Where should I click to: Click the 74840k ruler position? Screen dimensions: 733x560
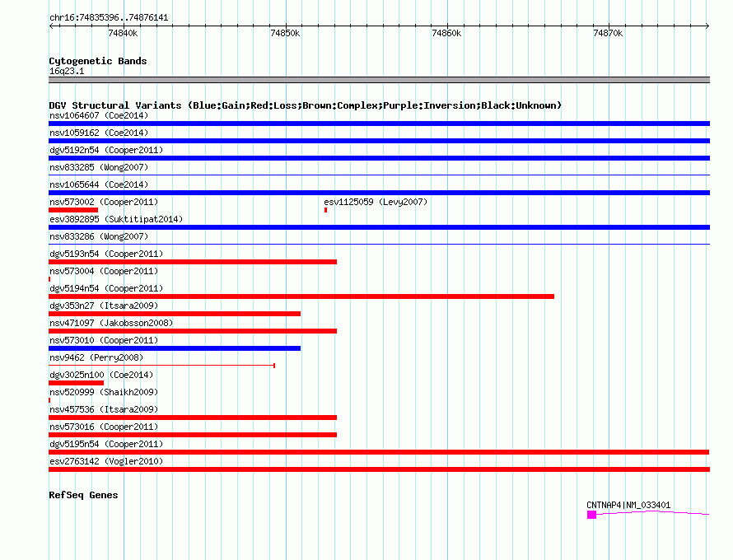point(123,33)
